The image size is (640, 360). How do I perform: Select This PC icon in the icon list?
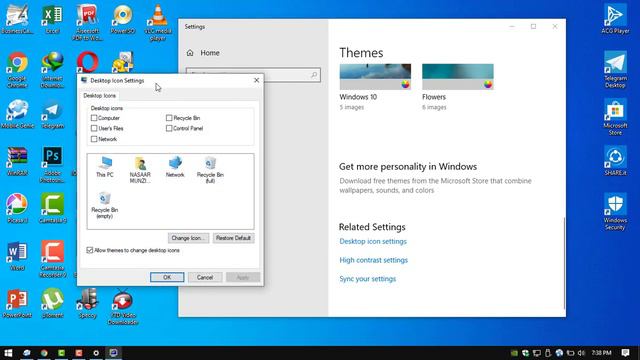105,167
